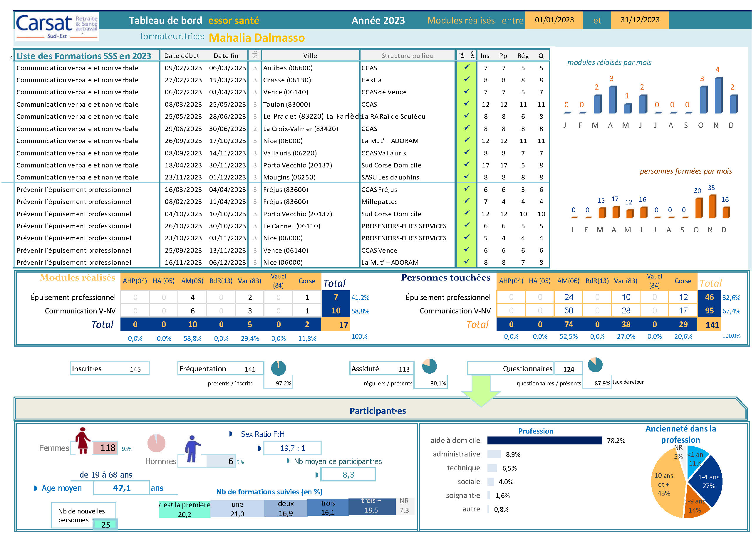The height and width of the screenshot is (544, 756).
Task: Click AM(06) header in Modules réalisés
Action: (192, 281)
